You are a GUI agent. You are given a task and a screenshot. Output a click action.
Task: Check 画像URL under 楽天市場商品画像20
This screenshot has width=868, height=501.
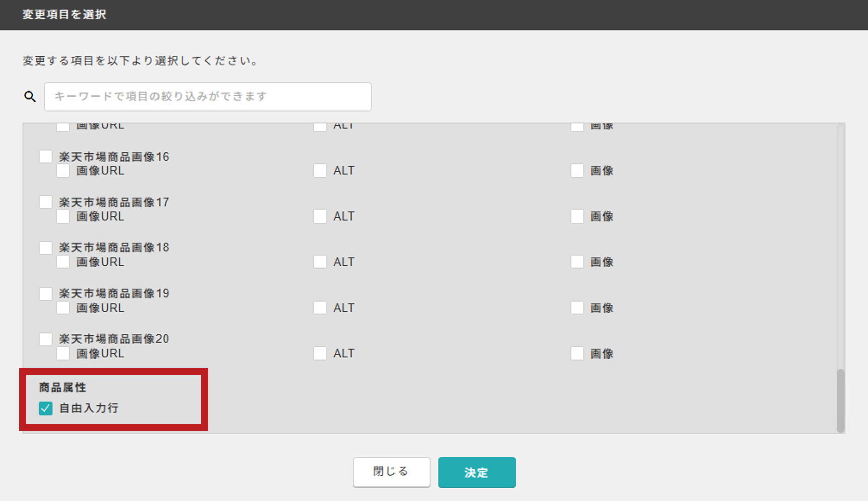[63, 353]
